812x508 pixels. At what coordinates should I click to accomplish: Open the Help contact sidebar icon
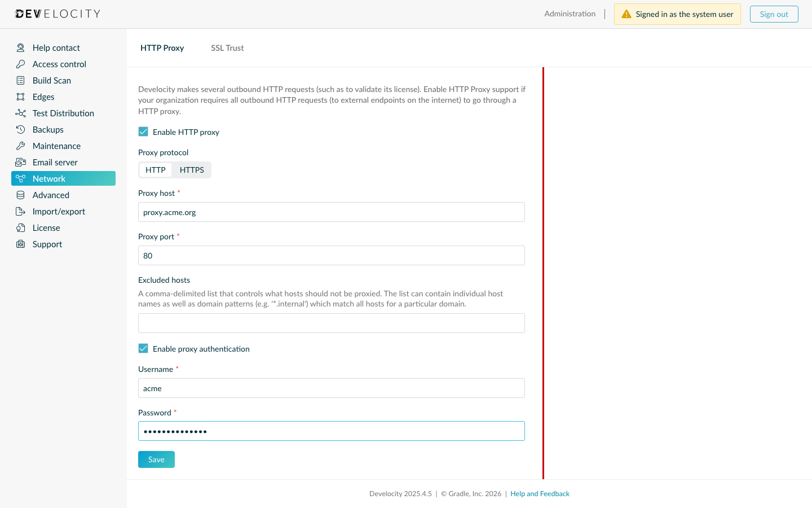point(20,47)
